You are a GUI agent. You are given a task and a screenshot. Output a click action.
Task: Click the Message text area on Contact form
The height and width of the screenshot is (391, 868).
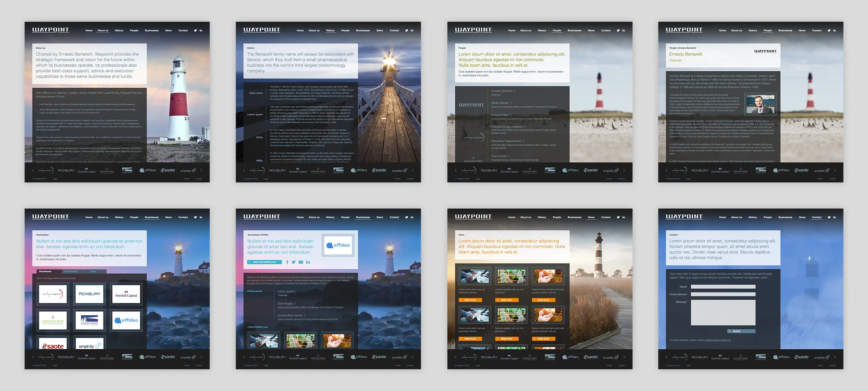click(723, 312)
